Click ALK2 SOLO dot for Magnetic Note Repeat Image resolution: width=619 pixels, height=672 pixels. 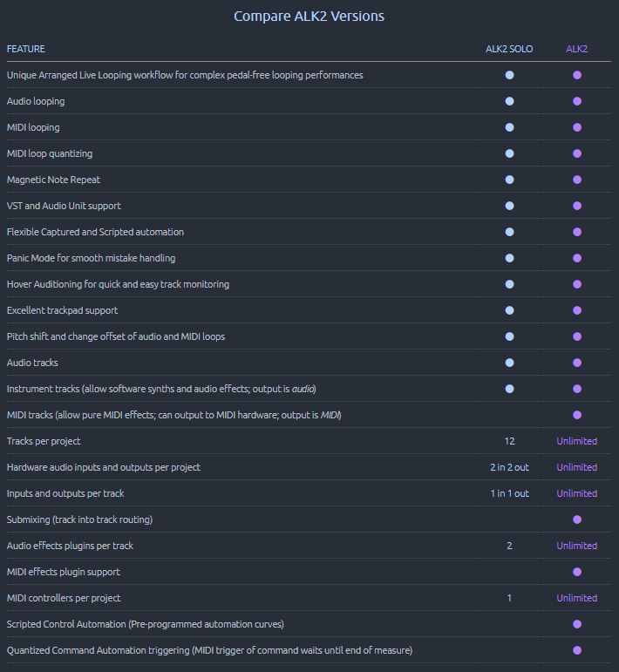point(509,180)
